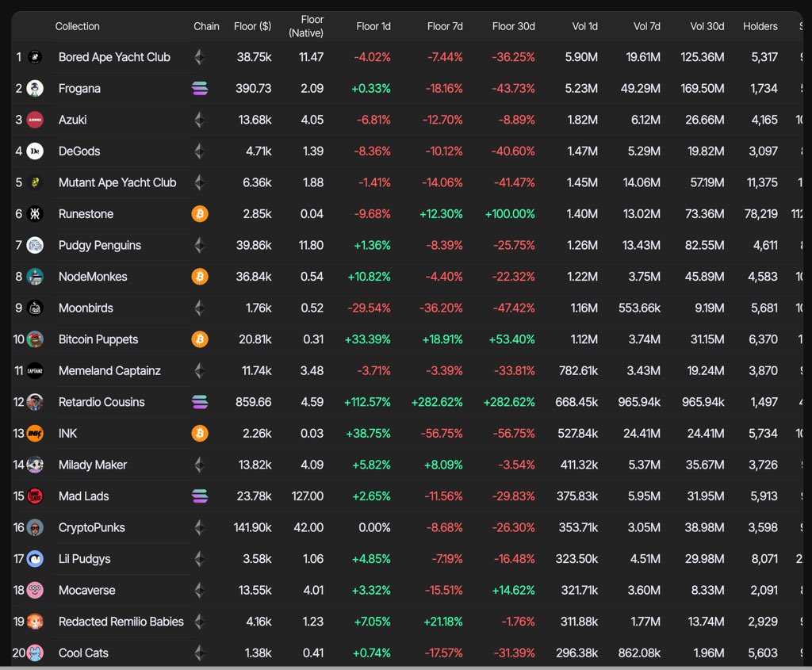Open the NodeMonkes collection name link
This screenshot has width=812, height=670.
[93, 277]
